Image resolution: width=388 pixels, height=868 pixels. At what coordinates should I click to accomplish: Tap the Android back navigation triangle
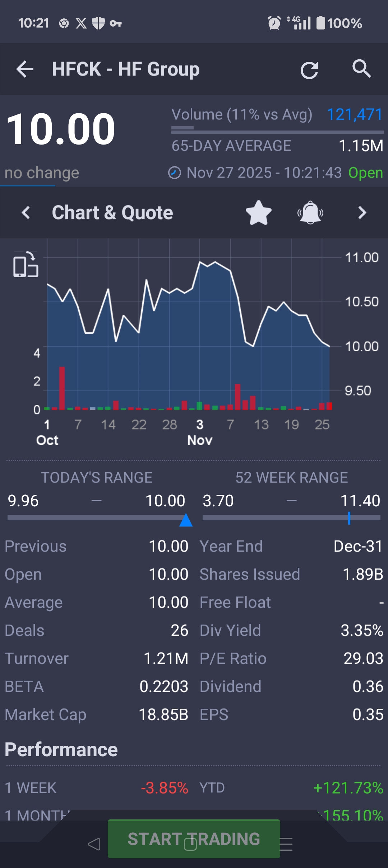coord(94,844)
